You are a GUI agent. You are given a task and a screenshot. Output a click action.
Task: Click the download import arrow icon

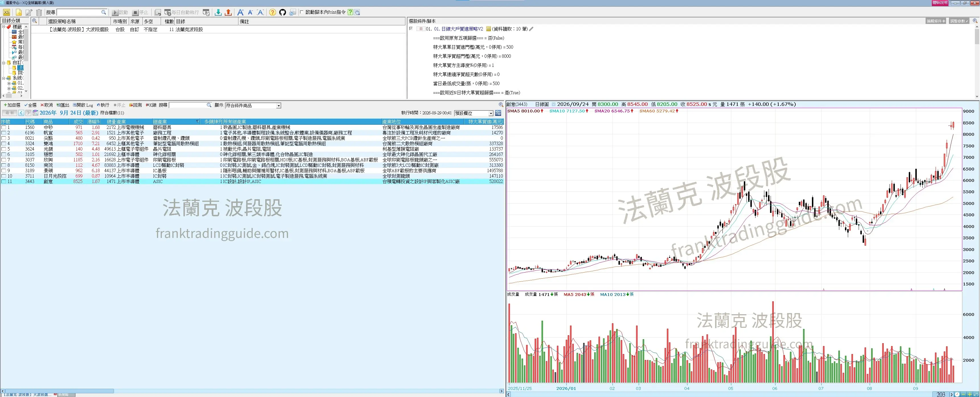[x=218, y=12]
